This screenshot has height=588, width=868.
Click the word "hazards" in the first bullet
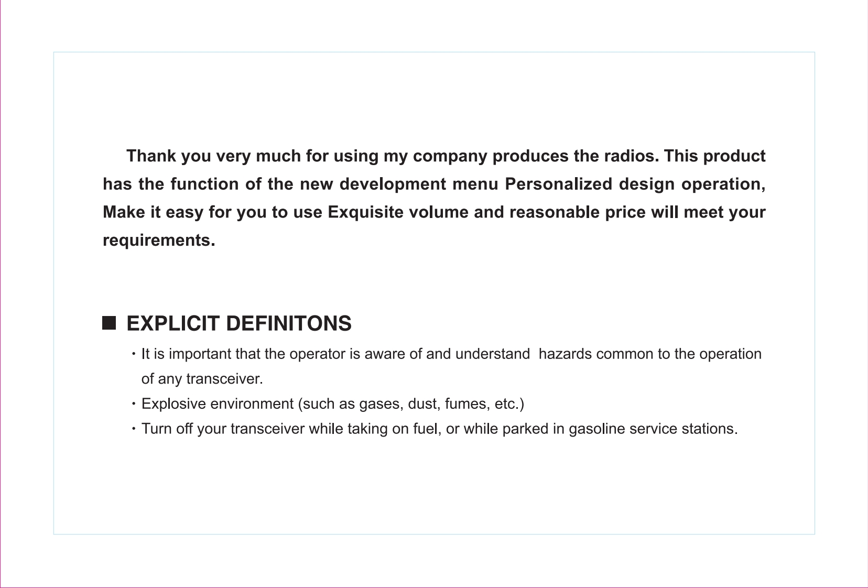(x=565, y=354)
